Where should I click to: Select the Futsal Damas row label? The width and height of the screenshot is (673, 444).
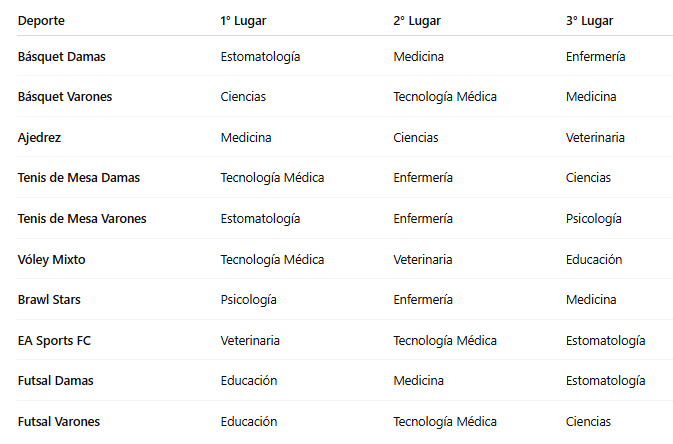tap(55, 380)
